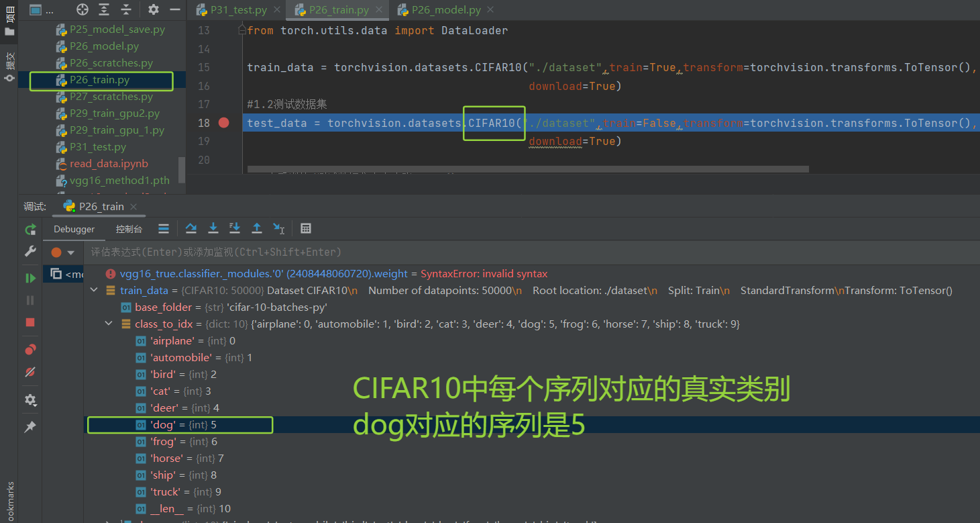The width and height of the screenshot is (980, 523).
Task: Select the Step Over icon
Action: 191,228
